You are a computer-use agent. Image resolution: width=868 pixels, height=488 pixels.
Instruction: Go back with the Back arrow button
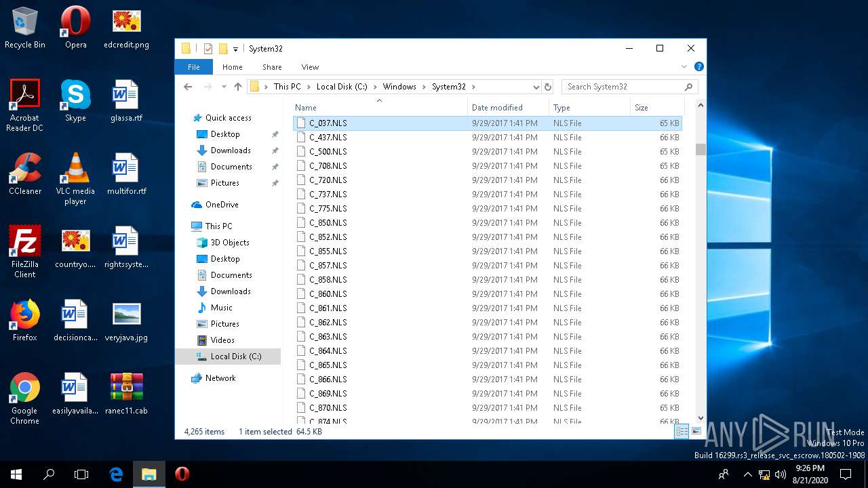click(188, 87)
